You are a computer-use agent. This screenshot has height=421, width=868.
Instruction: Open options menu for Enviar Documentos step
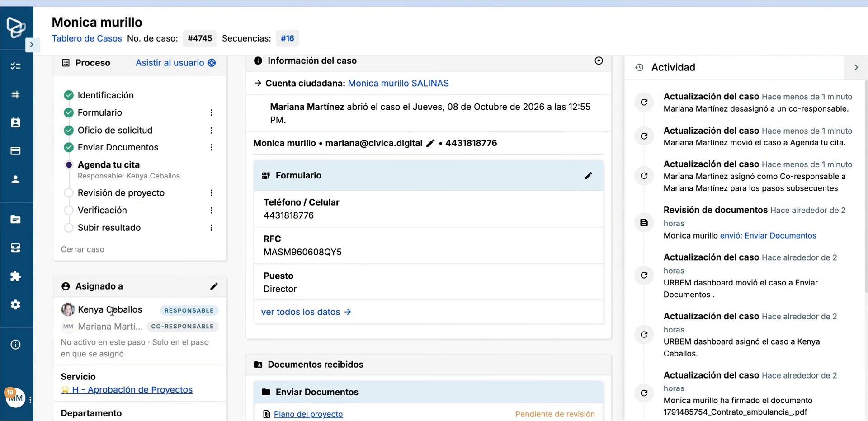212,147
